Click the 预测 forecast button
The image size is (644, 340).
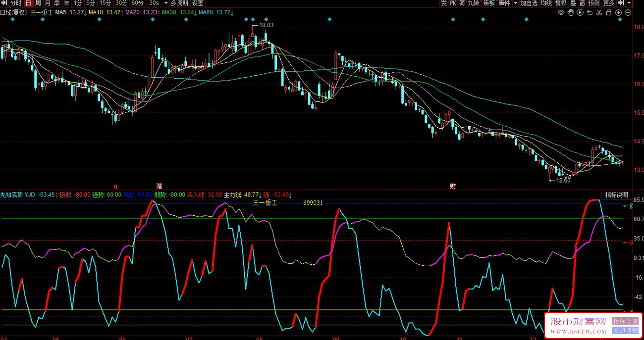594,3
